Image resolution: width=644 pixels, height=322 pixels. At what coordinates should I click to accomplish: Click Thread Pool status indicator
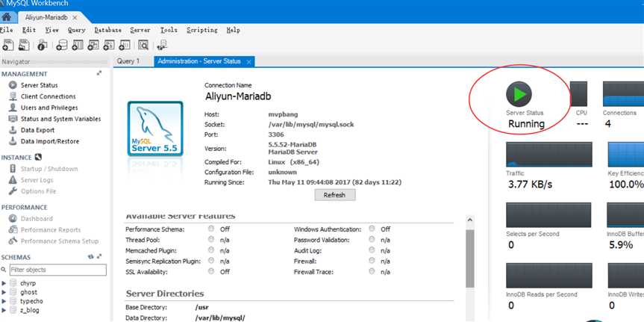coord(211,239)
